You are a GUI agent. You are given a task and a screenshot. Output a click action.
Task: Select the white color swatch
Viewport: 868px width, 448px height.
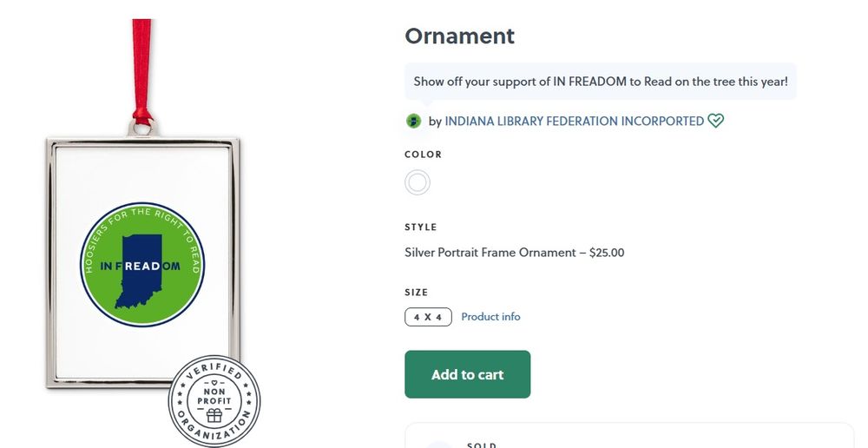pos(418,182)
